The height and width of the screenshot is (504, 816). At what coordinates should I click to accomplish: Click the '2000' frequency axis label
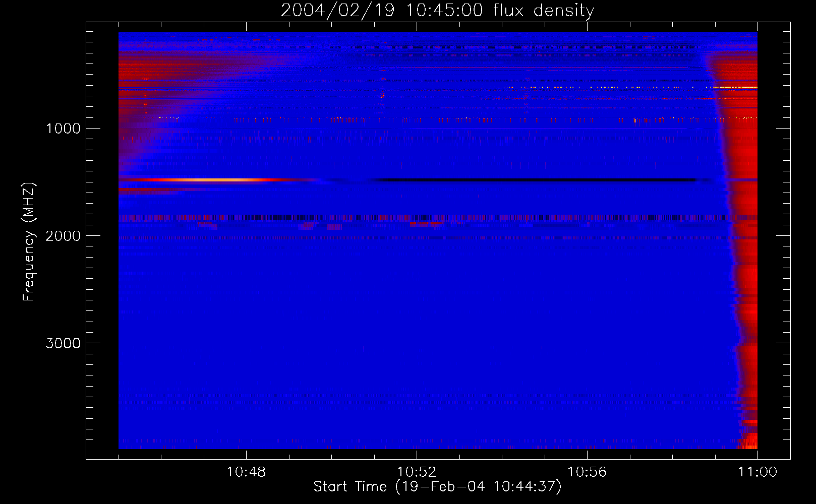[63, 236]
